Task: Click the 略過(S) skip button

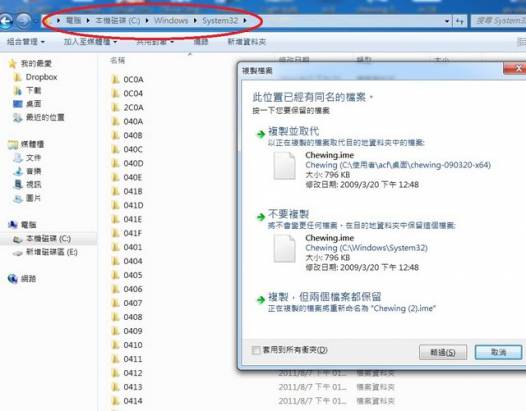Action: (443, 352)
